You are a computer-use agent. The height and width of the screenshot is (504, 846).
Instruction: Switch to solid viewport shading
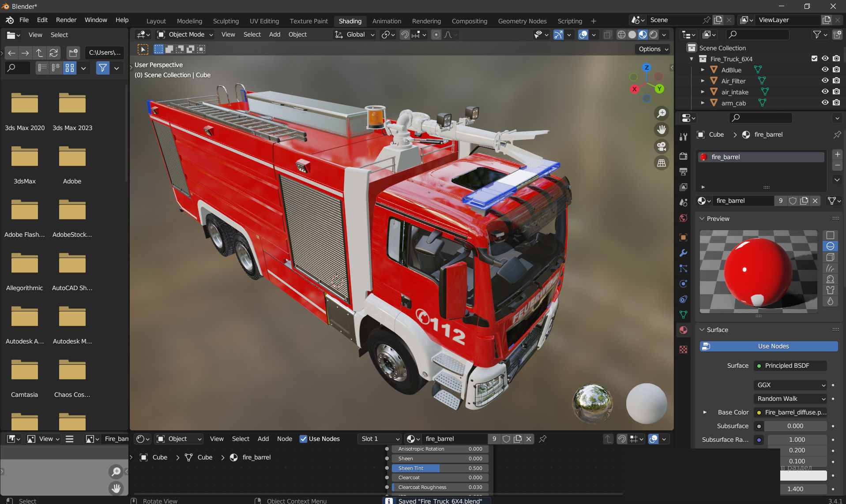[x=632, y=34]
